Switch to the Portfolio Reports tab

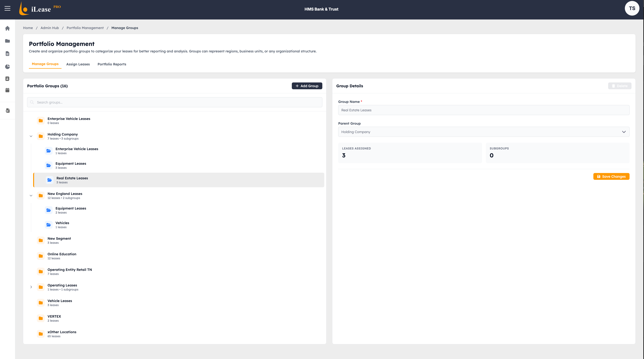coord(112,64)
